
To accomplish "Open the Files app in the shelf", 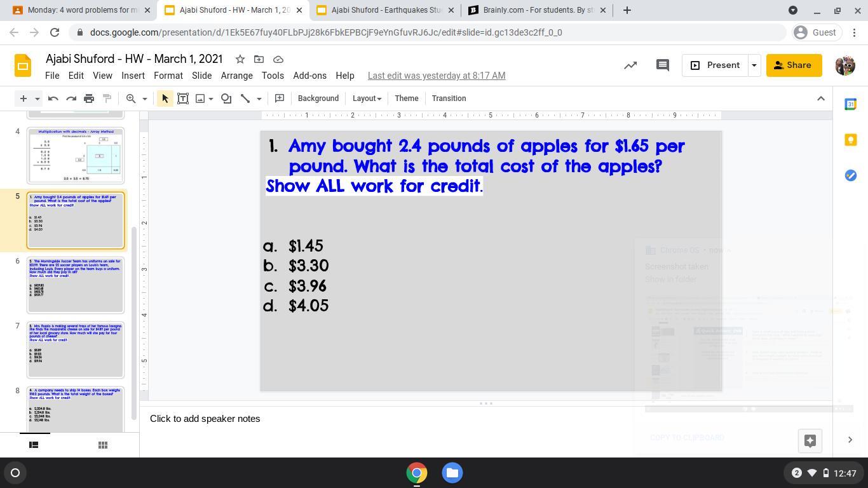I will pos(452,473).
